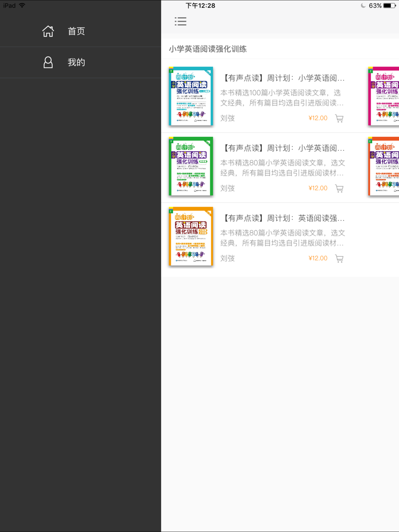Select 首页 in the side menu
399x532 pixels.
click(x=76, y=31)
